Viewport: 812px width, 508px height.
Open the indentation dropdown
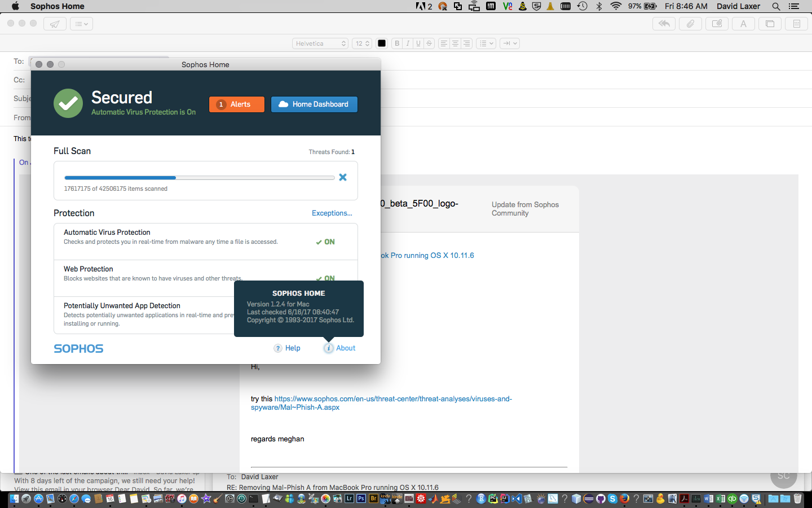510,43
